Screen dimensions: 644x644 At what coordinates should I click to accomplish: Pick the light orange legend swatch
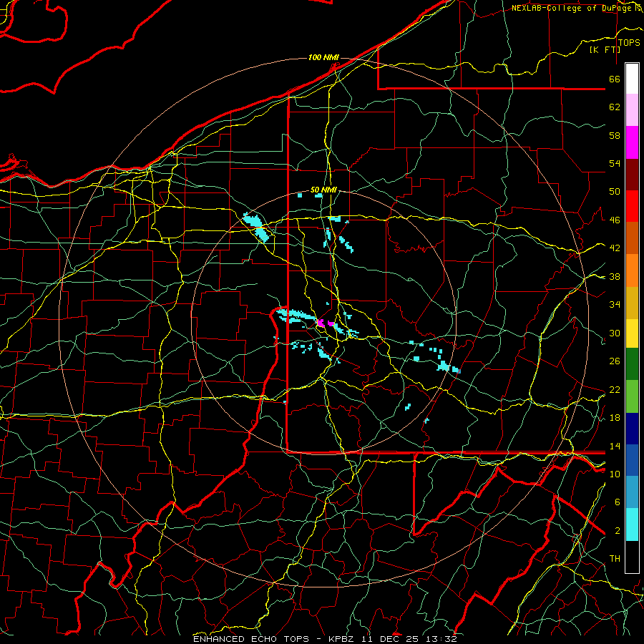(632, 270)
